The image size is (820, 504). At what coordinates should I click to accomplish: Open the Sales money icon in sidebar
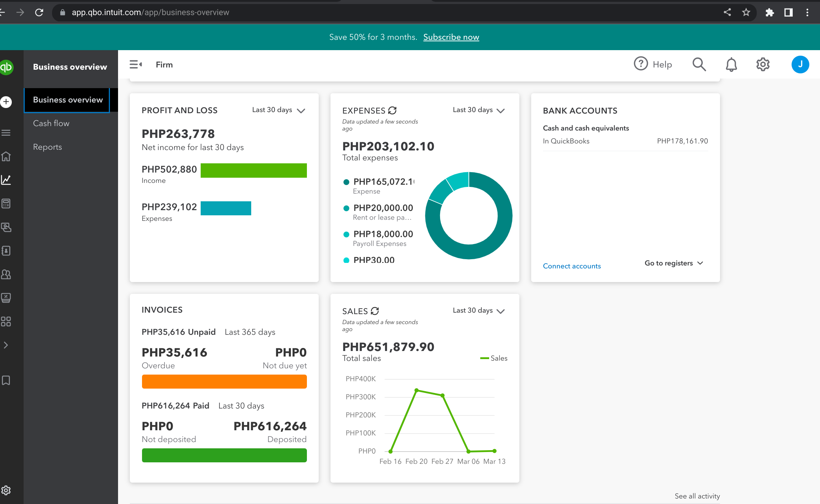click(6, 227)
